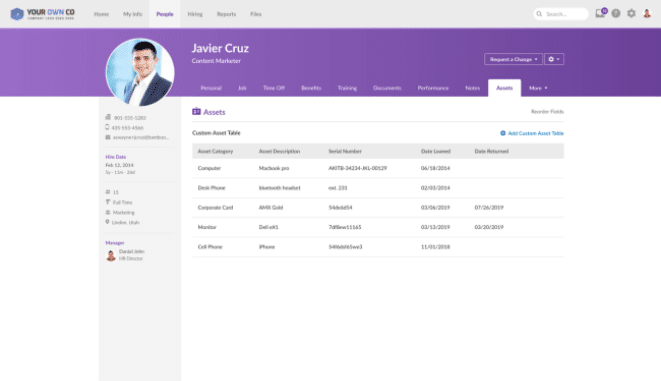Open the Hiring menu
This screenshot has width=661, height=381.
click(x=195, y=14)
